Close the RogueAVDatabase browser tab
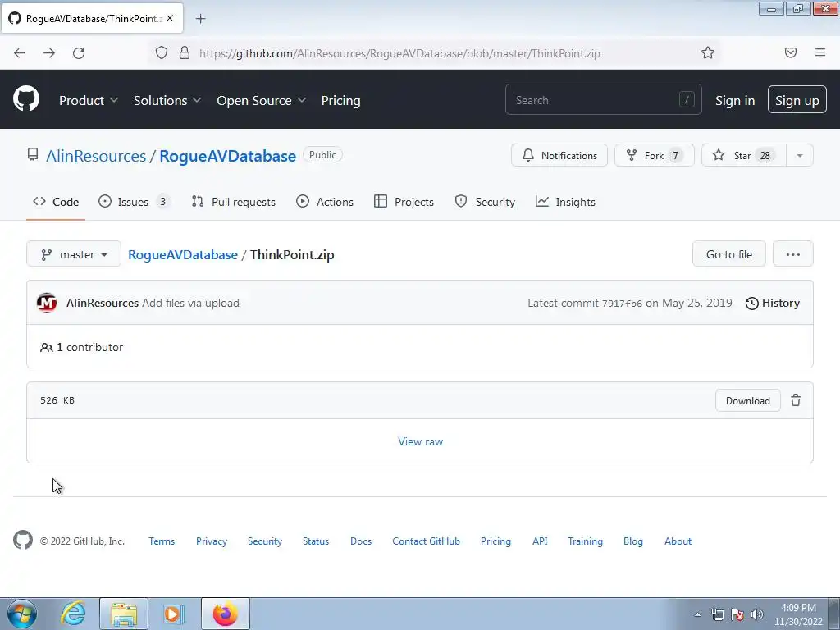Image resolution: width=840 pixels, height=630 pixels. (x=170, y=18)
